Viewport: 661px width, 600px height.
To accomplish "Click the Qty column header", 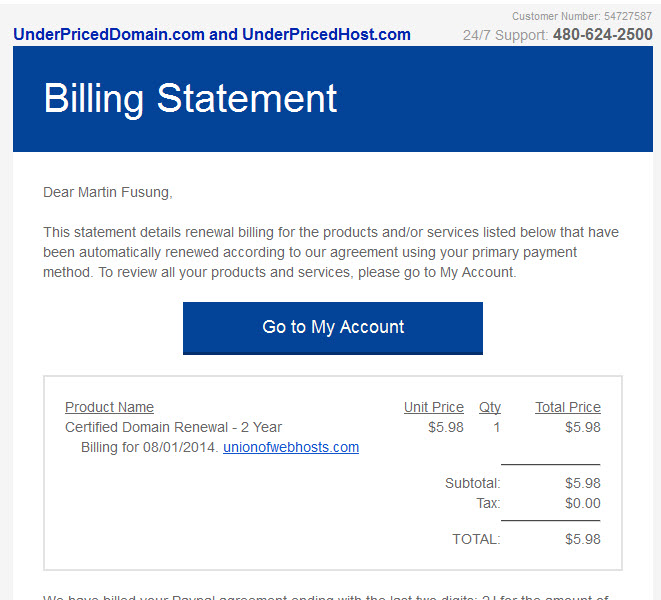I will [x=489, y=407].
